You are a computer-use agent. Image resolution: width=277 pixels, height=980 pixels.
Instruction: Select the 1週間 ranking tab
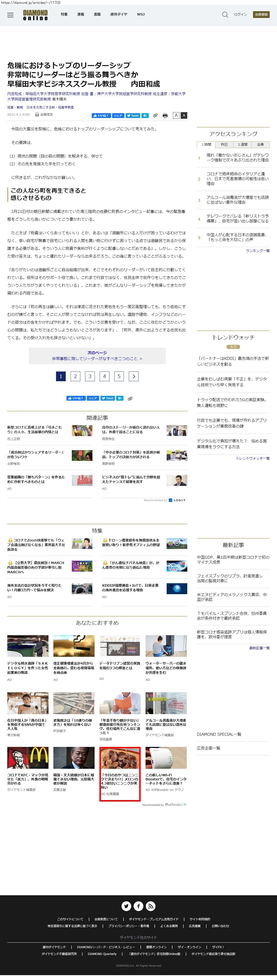242,144
